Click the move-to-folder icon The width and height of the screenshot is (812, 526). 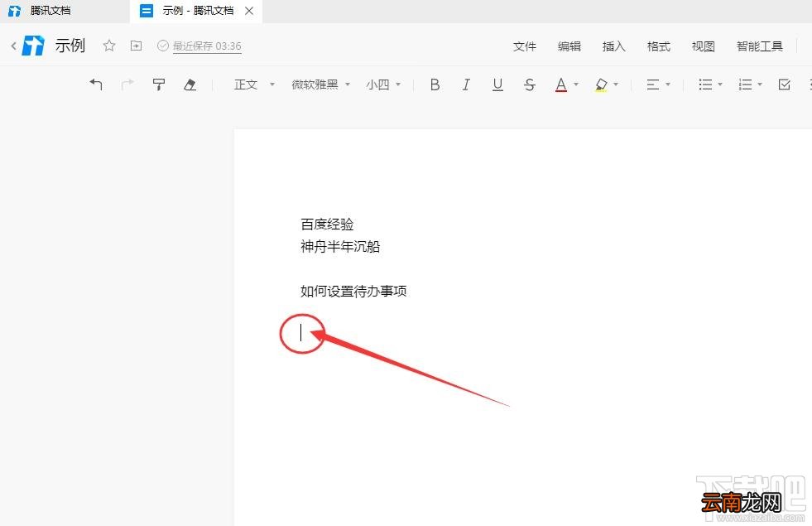[x=136, y=46]
